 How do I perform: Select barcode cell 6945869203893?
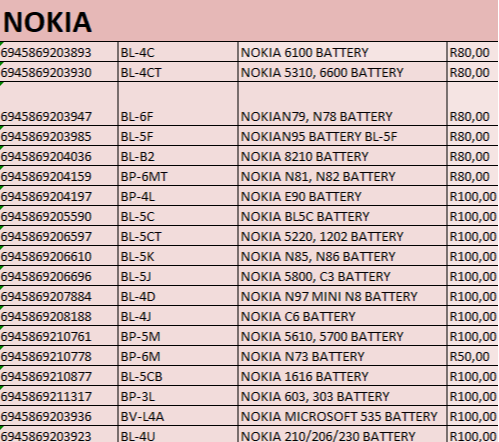point(59,52)
